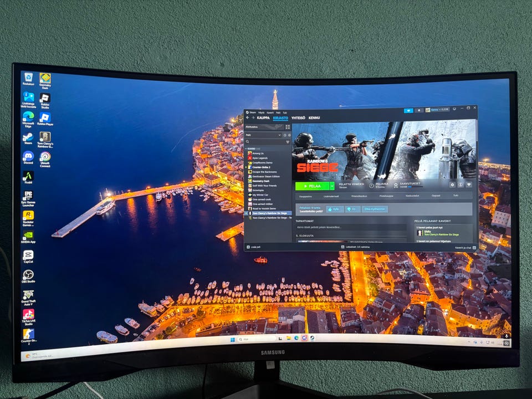Expand the play options arrow next to PELAA
Screen dimensions: 532x399
[332, 186]
